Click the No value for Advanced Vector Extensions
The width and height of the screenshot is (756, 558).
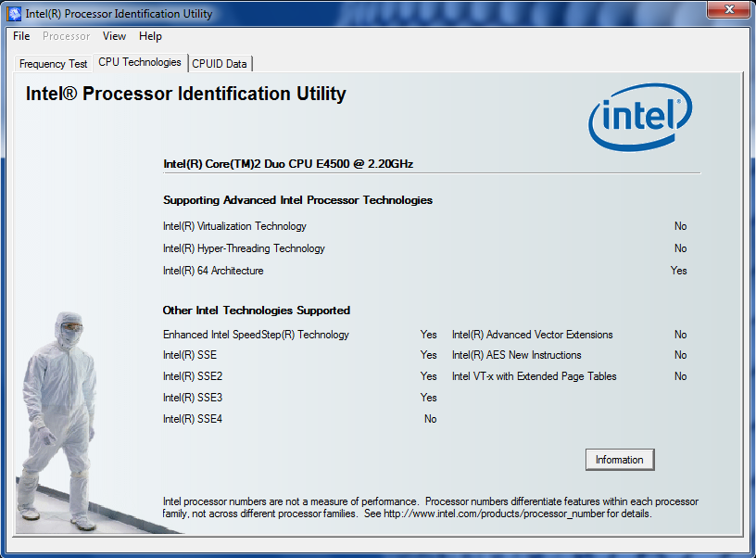680,335
